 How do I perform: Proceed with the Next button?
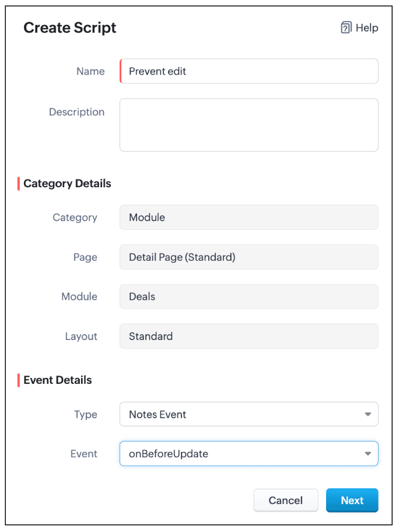point(352,501)
